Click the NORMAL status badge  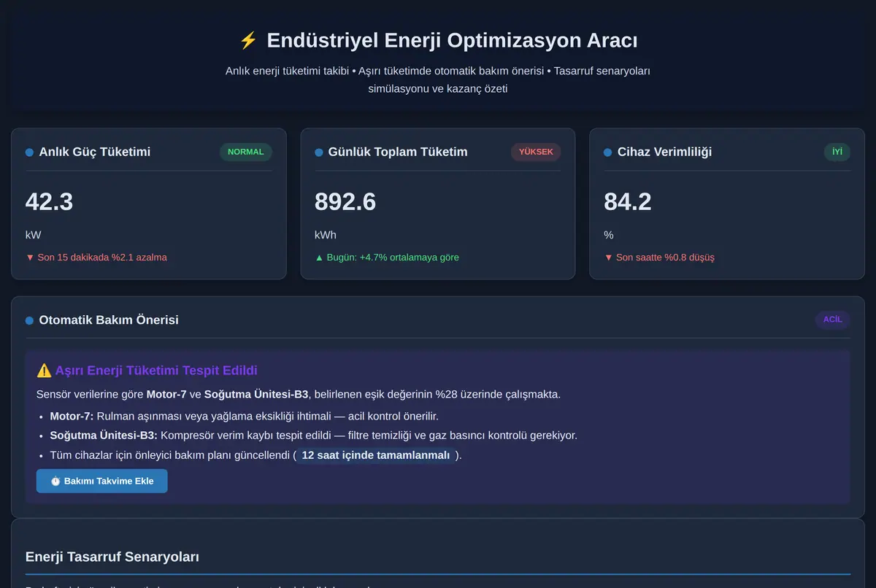(x=246, y=152)
